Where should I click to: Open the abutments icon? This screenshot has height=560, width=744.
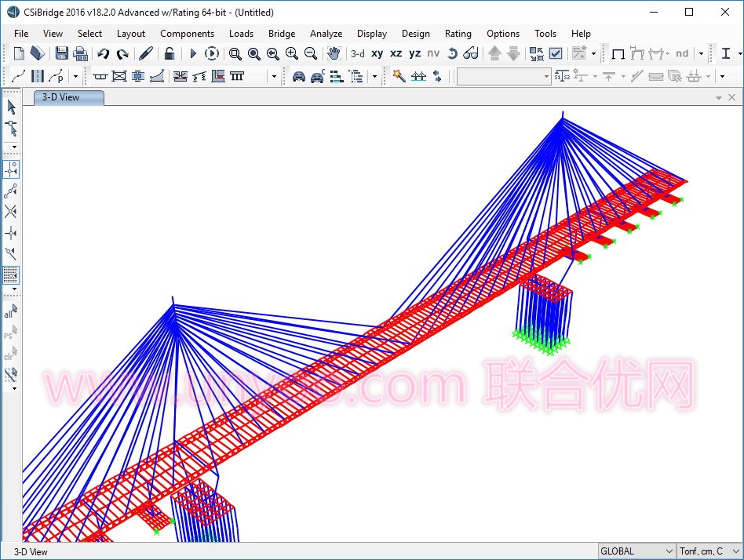tap(218, 76)
